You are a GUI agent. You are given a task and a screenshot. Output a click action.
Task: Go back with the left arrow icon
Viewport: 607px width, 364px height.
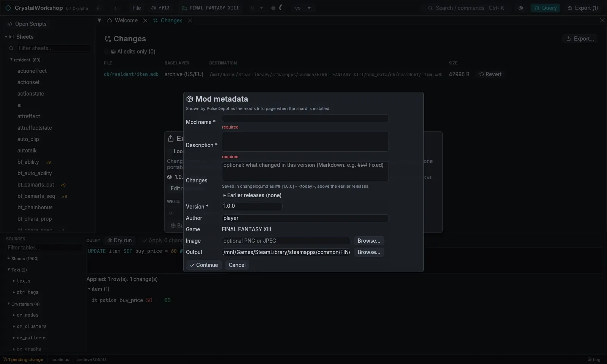click(x=99, y=8)
